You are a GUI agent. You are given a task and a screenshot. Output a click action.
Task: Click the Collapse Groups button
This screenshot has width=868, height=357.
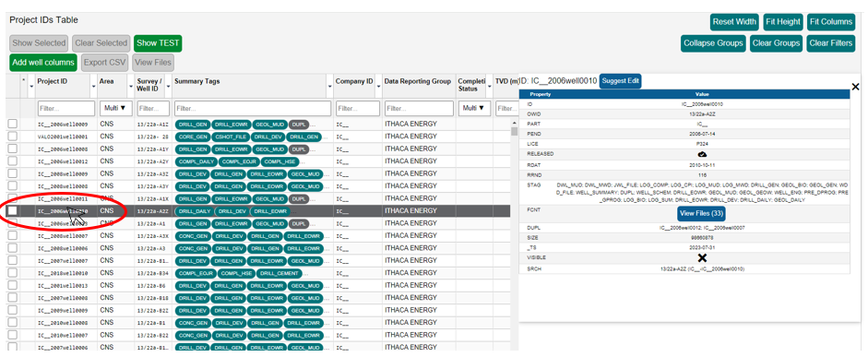click(x=713, y=43)
